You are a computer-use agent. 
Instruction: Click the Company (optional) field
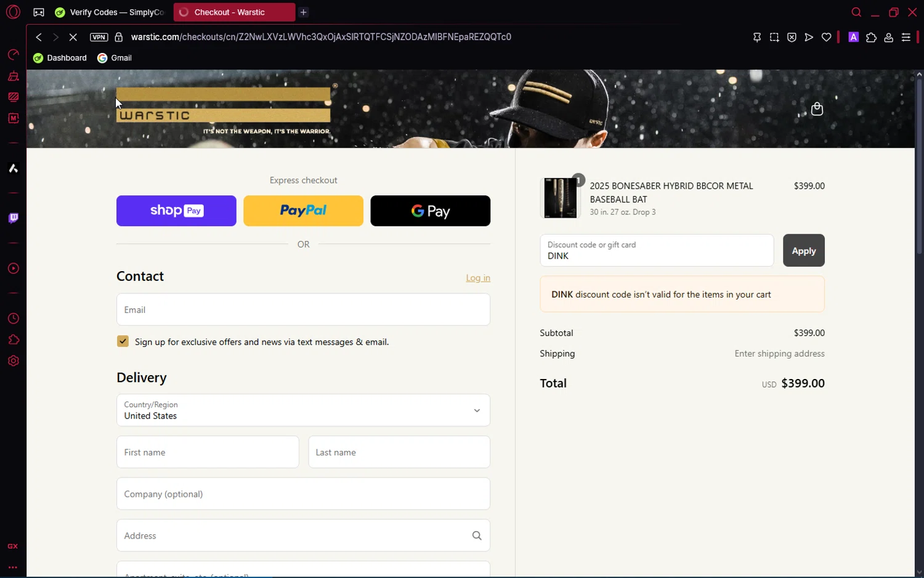[x=303, y=494]
